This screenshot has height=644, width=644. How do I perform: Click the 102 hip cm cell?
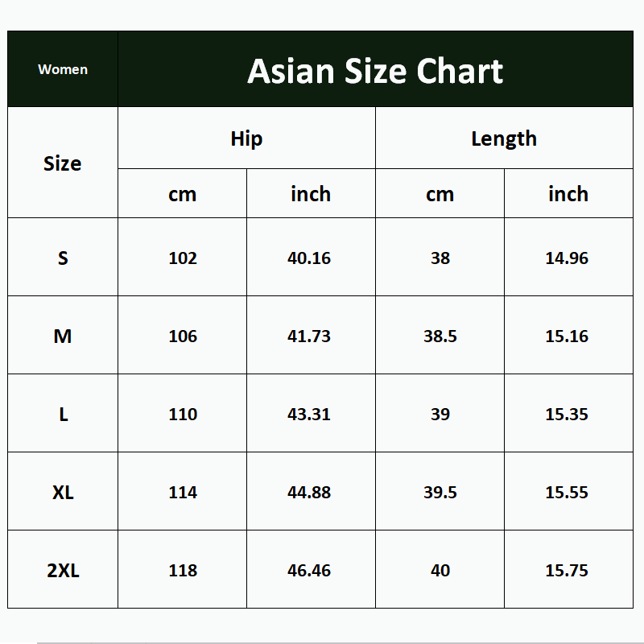click(x=183, y=258)
